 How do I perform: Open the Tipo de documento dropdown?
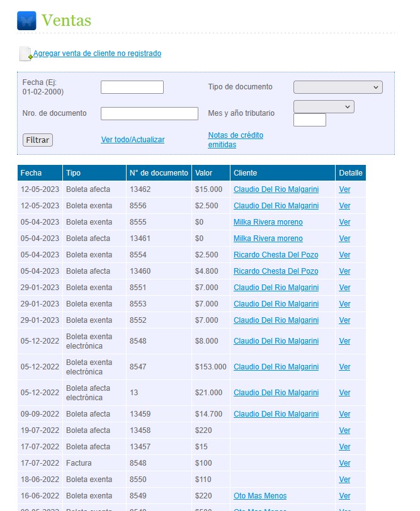[x=338, y=87]
